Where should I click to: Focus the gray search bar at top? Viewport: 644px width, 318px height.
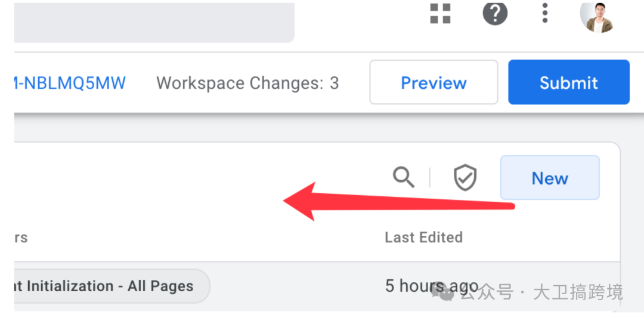[154, 22]
